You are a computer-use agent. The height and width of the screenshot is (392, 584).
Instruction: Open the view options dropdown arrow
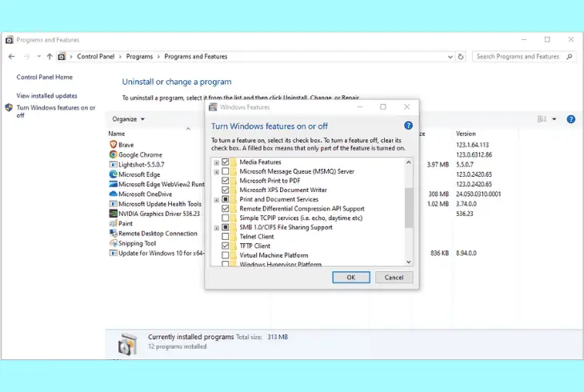click(554, 119)
